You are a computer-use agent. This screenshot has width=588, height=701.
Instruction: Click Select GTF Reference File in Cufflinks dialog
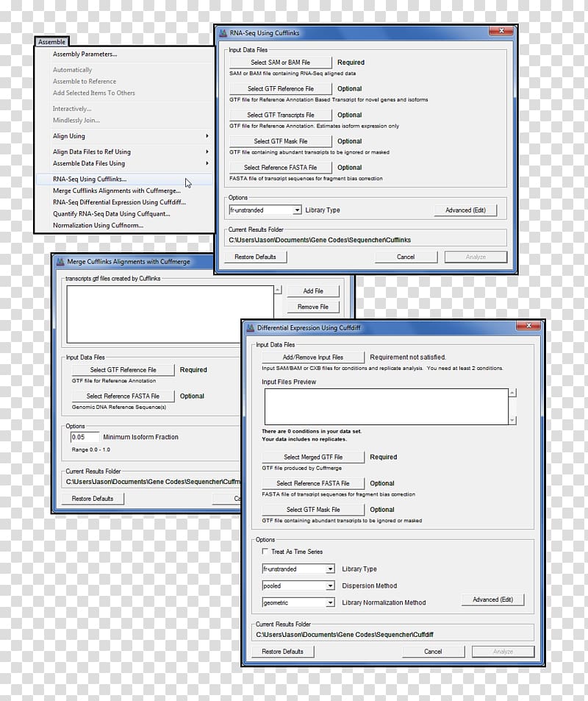pos(281,89)
